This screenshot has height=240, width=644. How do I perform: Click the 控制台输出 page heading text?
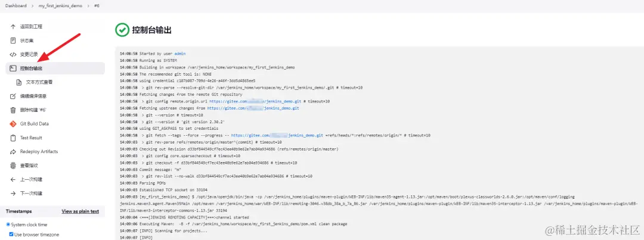pos(151,30)
